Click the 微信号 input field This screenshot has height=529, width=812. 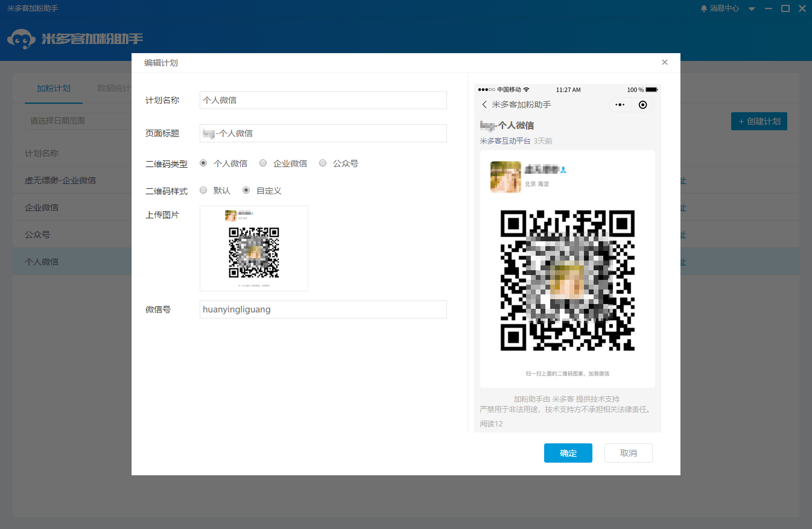323,309
